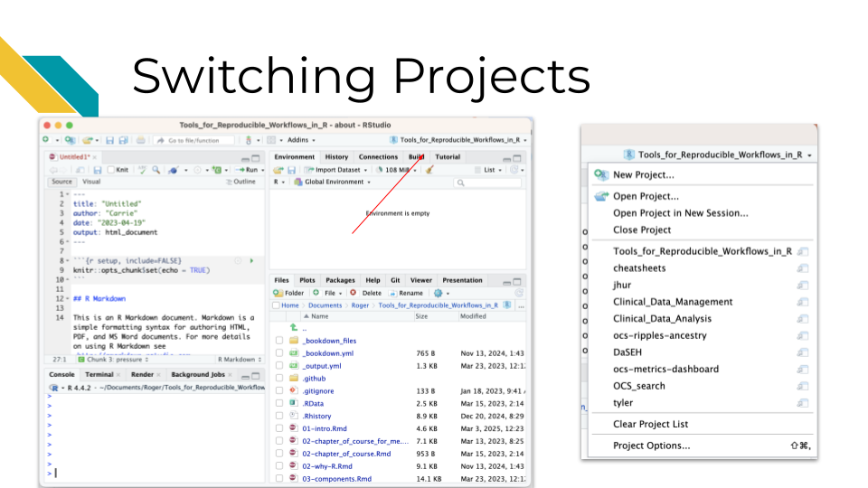Click the Open File folder icon in main toolbar

tap(88, 140)
